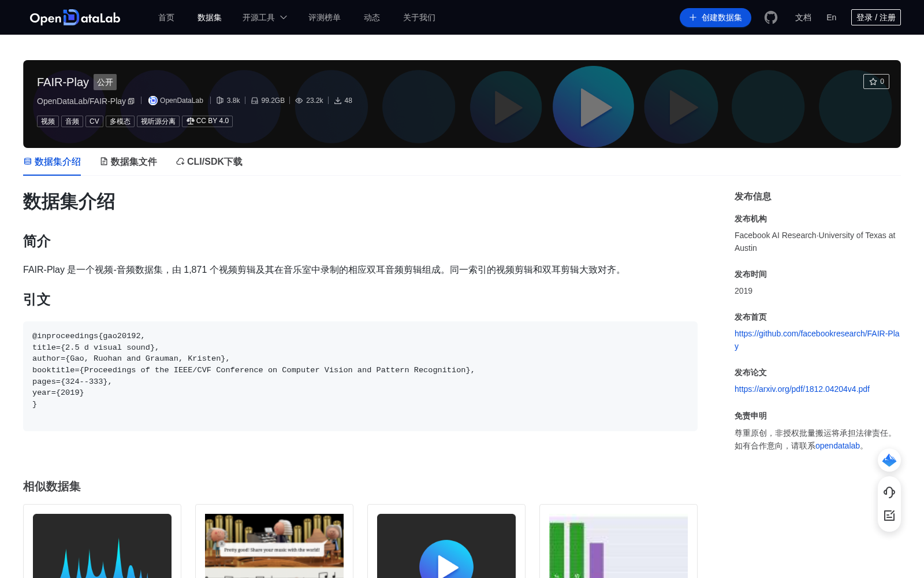The height and width of the screenshot is (578, 924).
Task: Open 文档 link in header
Action: 803,17
